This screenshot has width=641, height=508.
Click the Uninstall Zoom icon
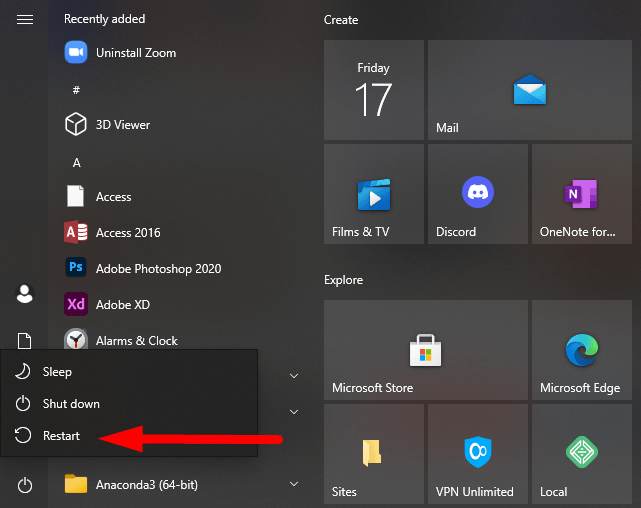point(76,52)
